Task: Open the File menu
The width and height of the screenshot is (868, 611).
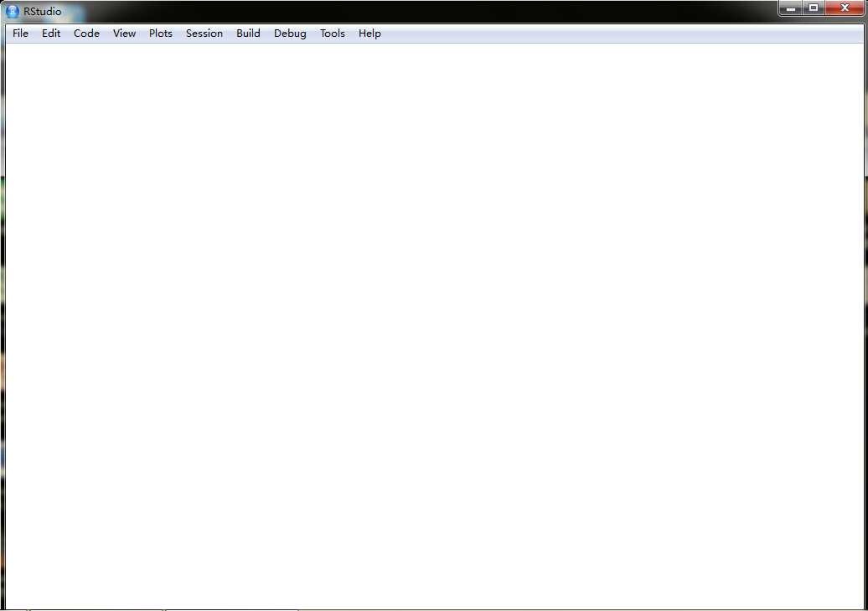Action: coord(20,34)
